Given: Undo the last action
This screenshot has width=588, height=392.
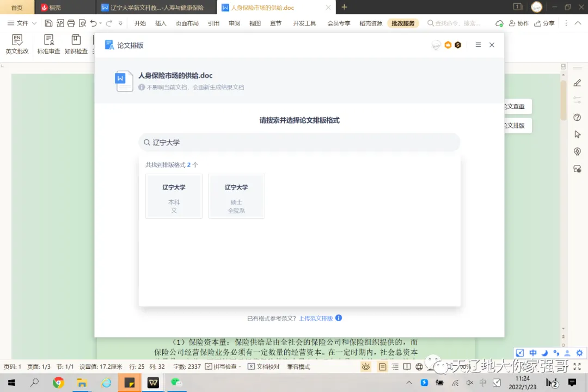Looking at the screenshot, I should click(x=94, y=23).
